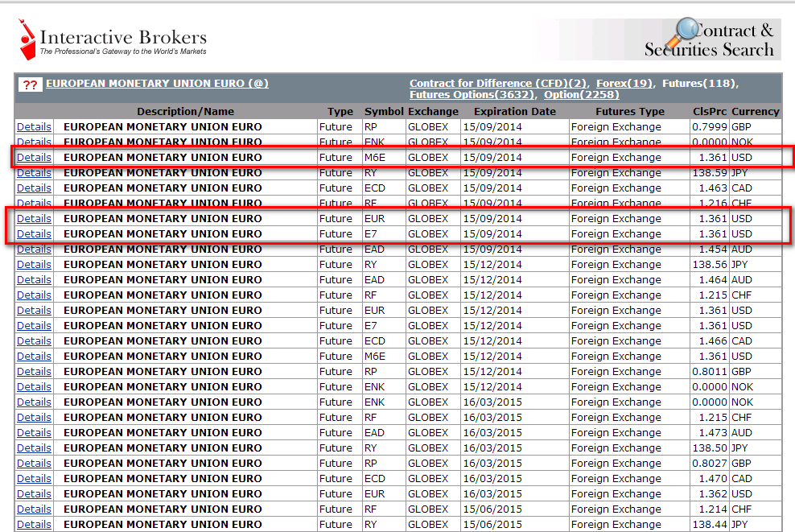
Task: Click the Currency column header
Action: coord(756,112)
